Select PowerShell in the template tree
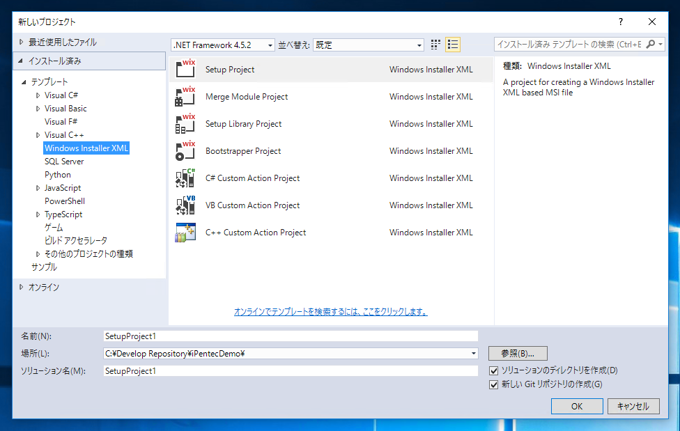The image size is (680, 431). point(65,201)
